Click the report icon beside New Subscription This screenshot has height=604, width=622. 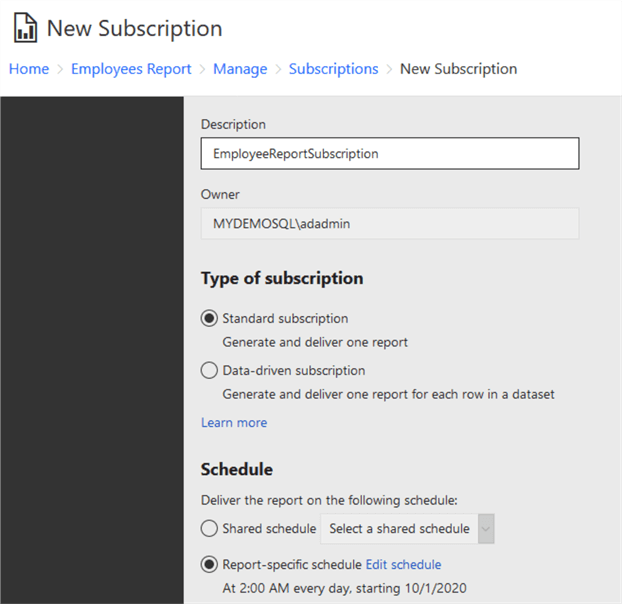[x=25, y=28]
